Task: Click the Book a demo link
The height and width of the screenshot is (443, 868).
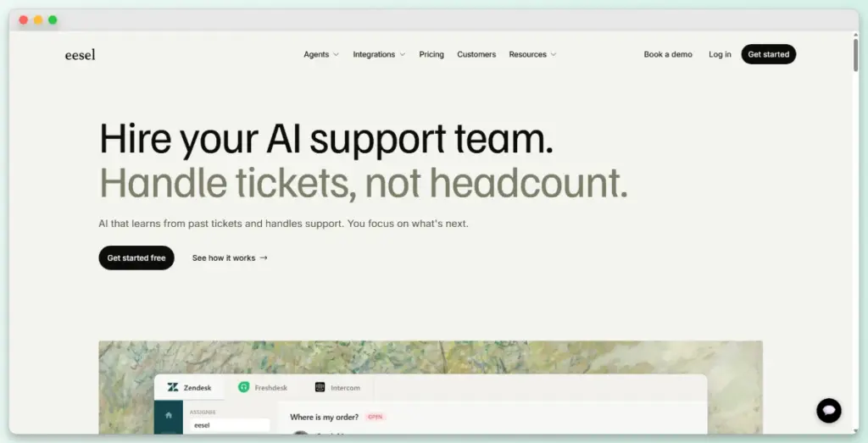Action: pyautogui.click(x=668, y=54)
